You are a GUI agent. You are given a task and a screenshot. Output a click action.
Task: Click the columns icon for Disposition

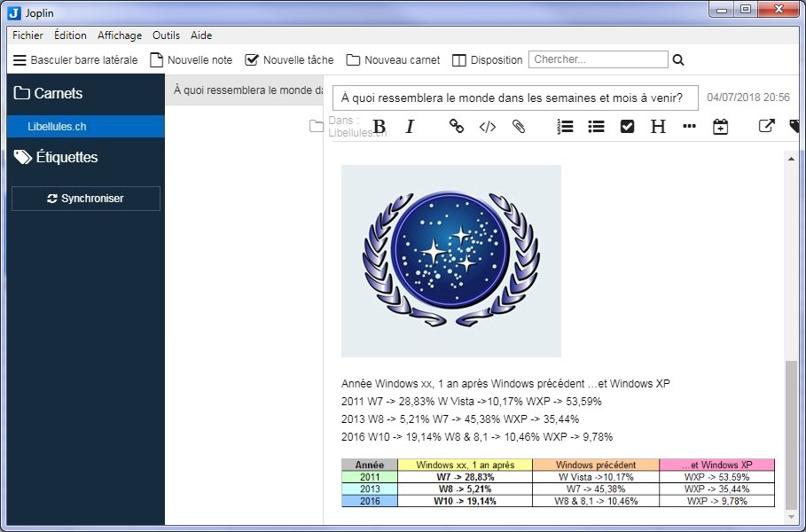[x=459, y=60]
